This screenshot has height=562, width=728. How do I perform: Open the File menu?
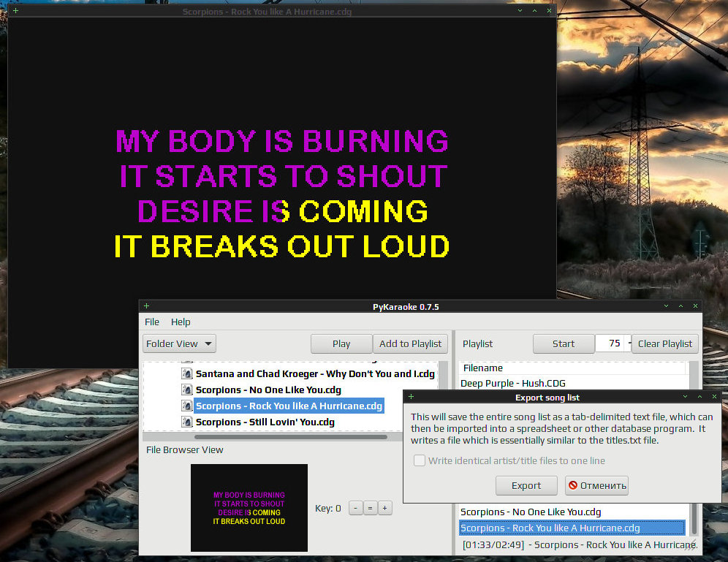pos(152,322)
